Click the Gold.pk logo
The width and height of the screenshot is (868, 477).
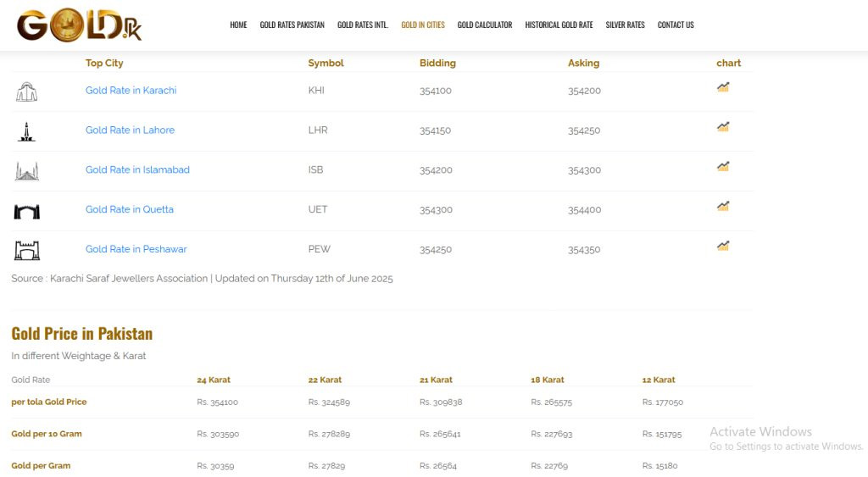tap(79, 25)
